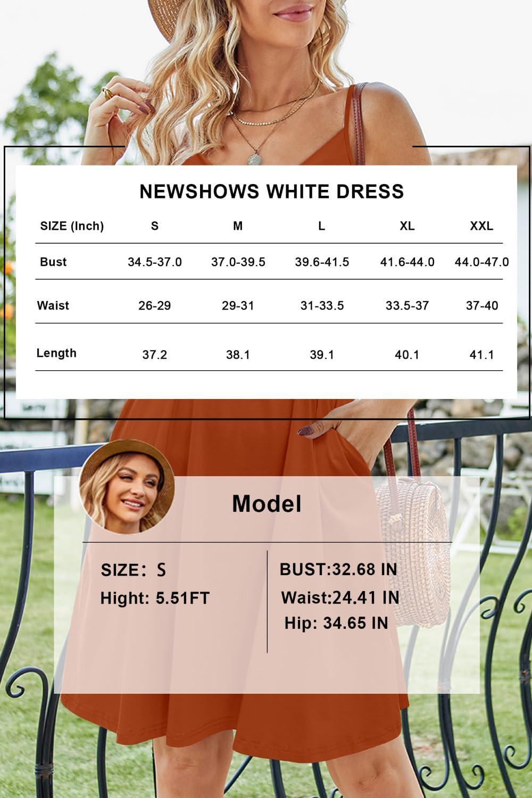Viewport: 532px width, 798px height.
Task: Click the NEWSHOWS WHITE DRESS title
Action: [271, 192]
